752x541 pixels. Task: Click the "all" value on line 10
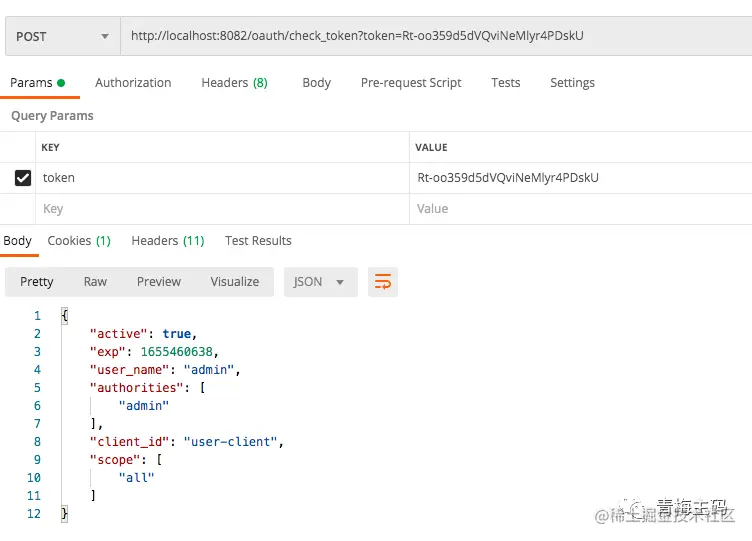tap(137, 478)
